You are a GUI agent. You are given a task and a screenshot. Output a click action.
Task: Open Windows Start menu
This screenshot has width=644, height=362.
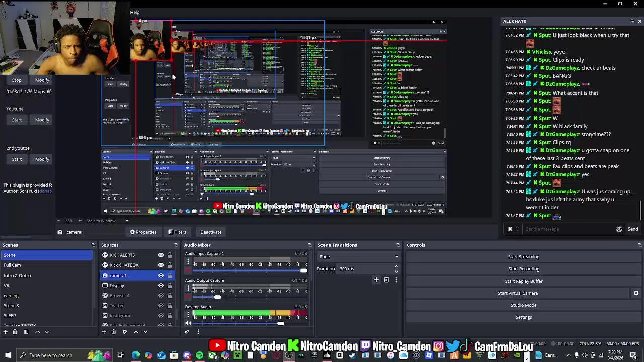pyautogui.click(x=8, y=355)
